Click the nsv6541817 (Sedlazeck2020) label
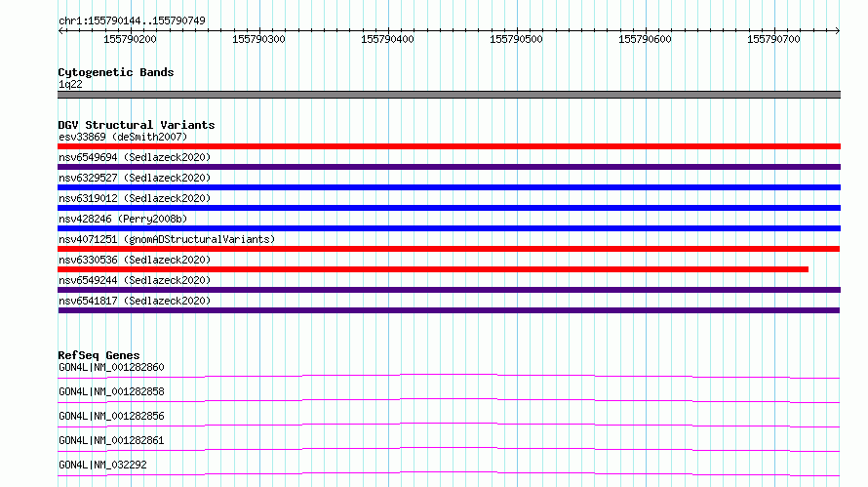 pyautogui.click(x=135, y=301)
